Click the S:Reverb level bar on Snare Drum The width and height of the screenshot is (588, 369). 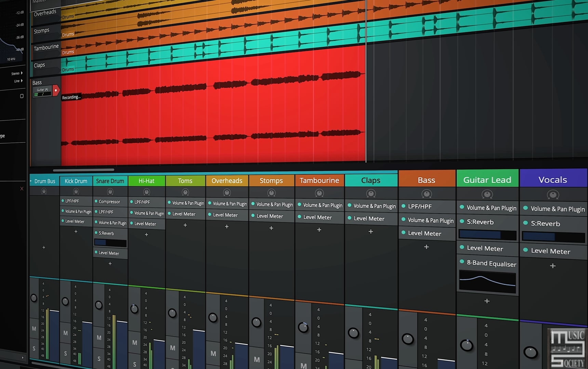pyautogui.click(x=110, y=243)
